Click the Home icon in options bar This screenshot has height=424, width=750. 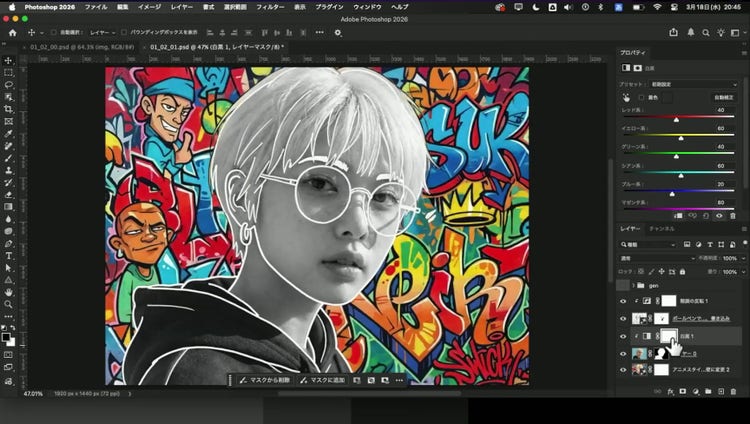pos(13,32)
